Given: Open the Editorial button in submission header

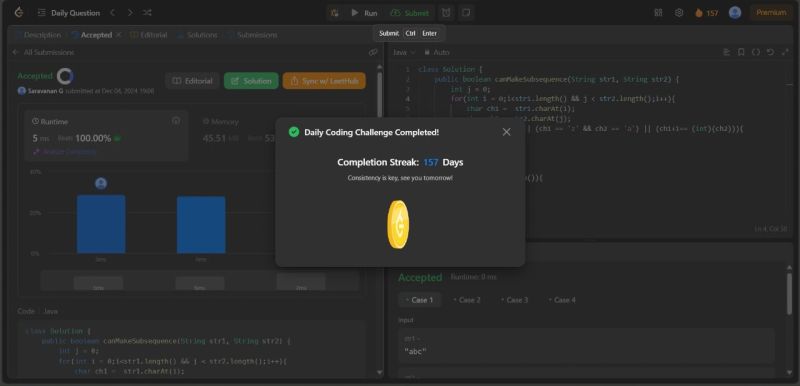Looking at the screenshot, I should point(192,81).
